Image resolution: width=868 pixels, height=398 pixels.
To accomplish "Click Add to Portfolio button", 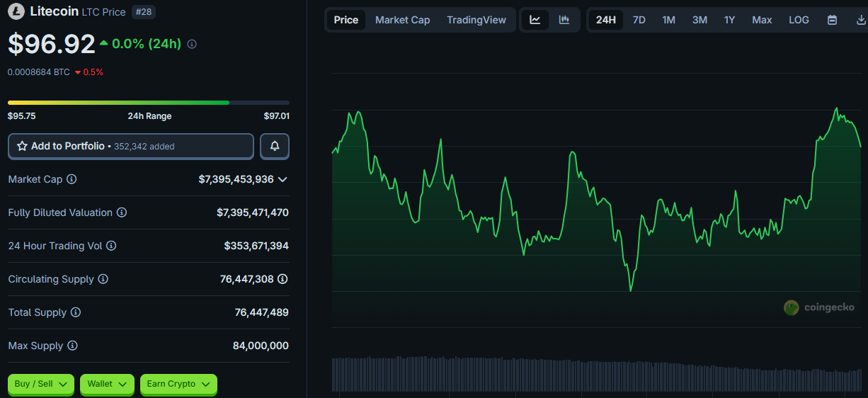I will [x=131, y=146].
